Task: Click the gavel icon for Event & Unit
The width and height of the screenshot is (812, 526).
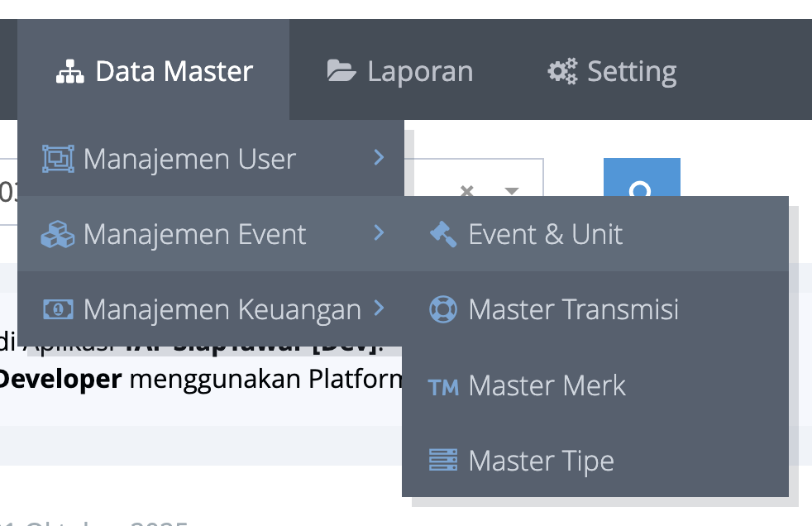Action: pos(443,235)
